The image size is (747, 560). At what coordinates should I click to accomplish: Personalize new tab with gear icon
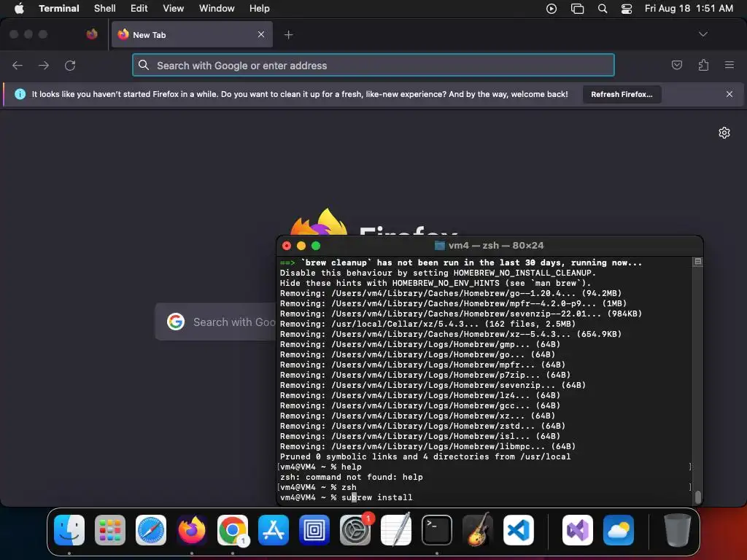tap(724, 133)
